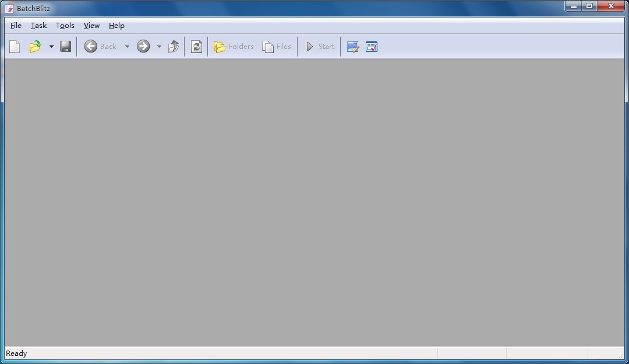Click the picture with pencil icon
629x364 pixels.
point(353,47)
